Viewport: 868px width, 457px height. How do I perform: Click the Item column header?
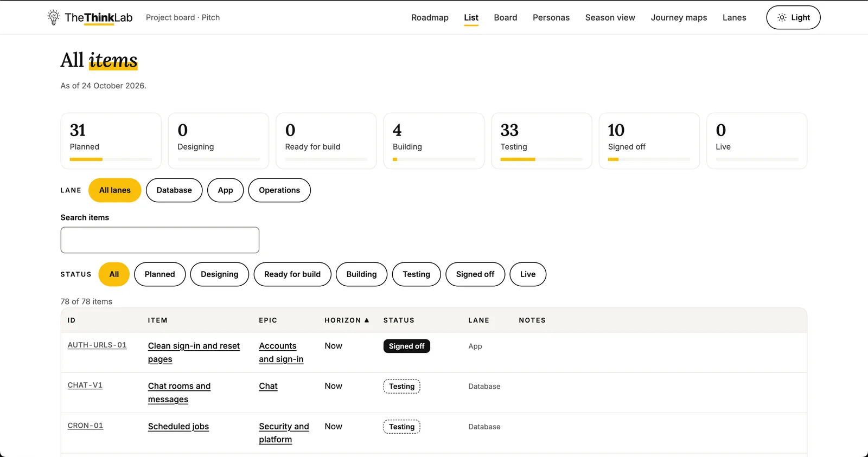(x=157, y=320)
